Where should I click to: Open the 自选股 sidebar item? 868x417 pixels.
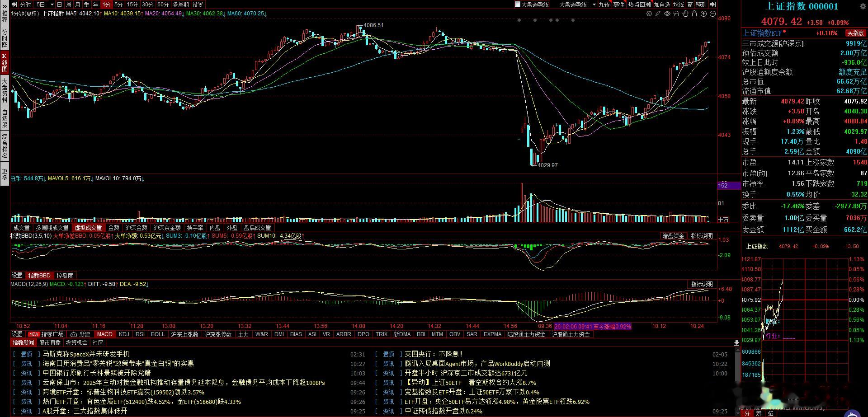tap(5, 118)
